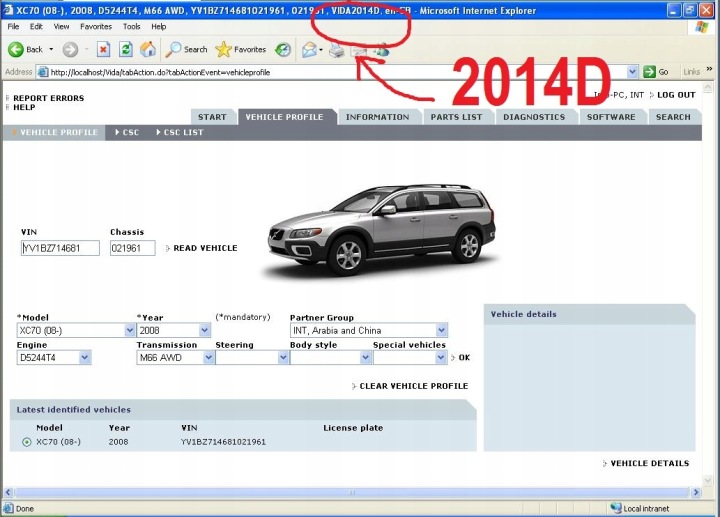Open the Tools menu

coord(131,27)
